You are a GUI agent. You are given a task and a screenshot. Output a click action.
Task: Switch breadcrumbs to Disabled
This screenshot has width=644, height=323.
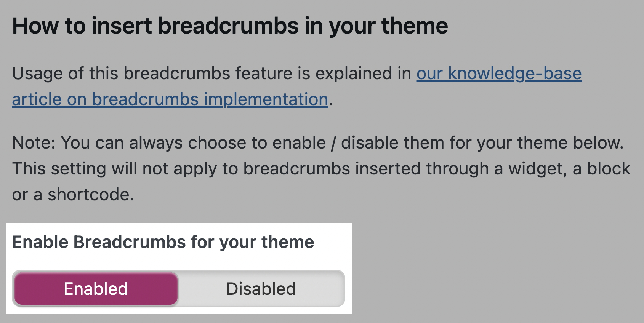tap(261, 289)
